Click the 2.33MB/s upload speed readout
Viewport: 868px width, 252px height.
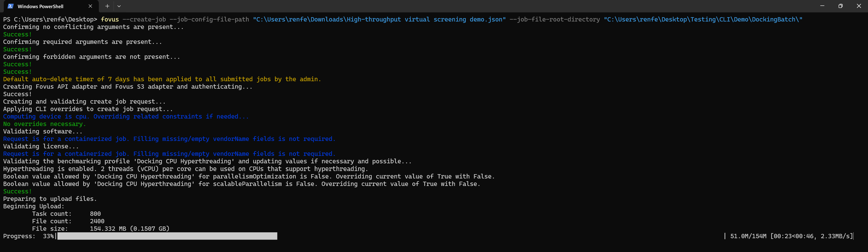pos(835,236)
